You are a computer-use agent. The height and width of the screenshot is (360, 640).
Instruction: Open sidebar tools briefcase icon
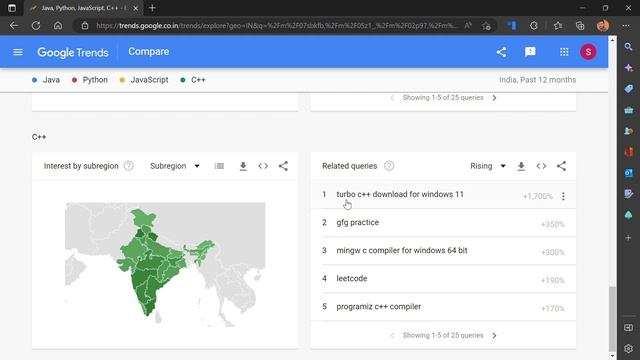[629, 110]
